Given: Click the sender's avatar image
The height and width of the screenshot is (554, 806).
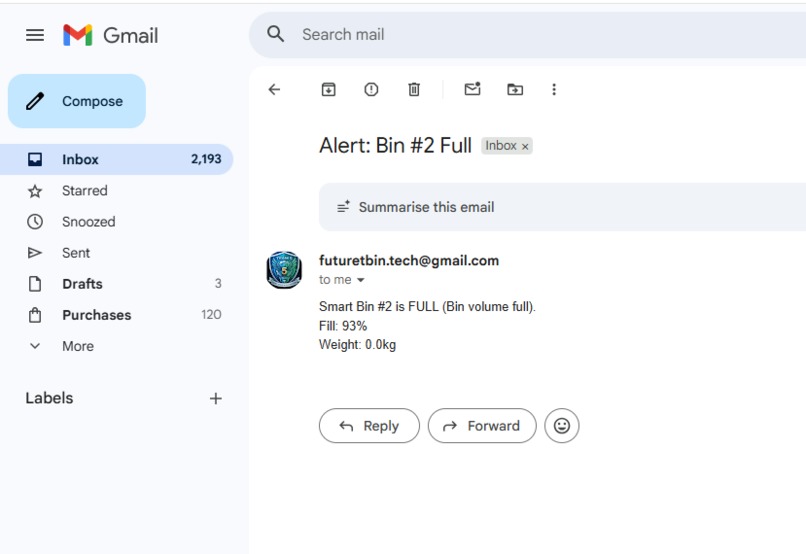Looking at the screenshot, I should [x=284, y=270].
